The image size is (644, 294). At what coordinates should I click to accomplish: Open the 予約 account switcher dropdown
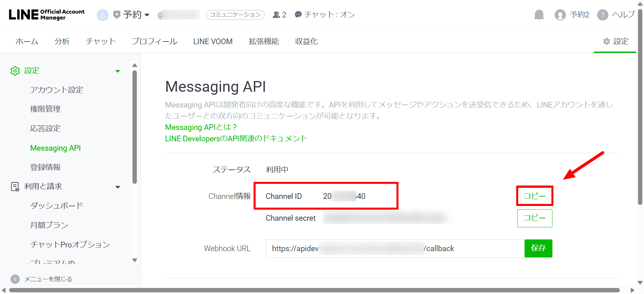pyautogui.click(x=136, y=15)
